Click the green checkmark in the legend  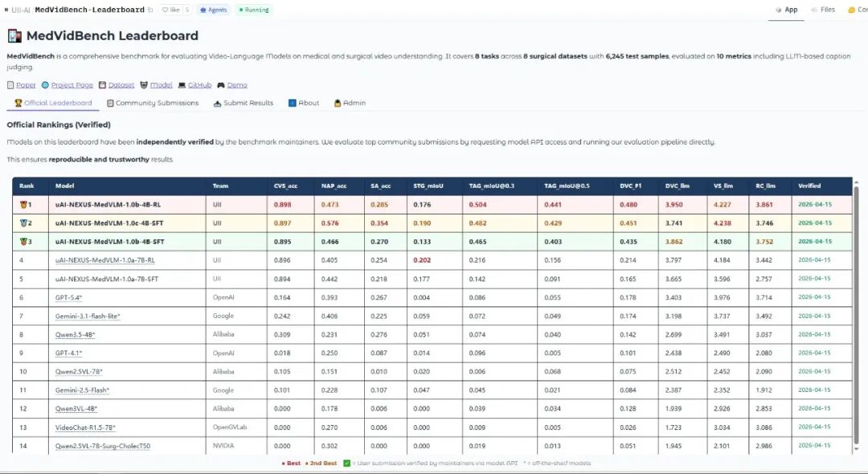(x=347, y=464)
